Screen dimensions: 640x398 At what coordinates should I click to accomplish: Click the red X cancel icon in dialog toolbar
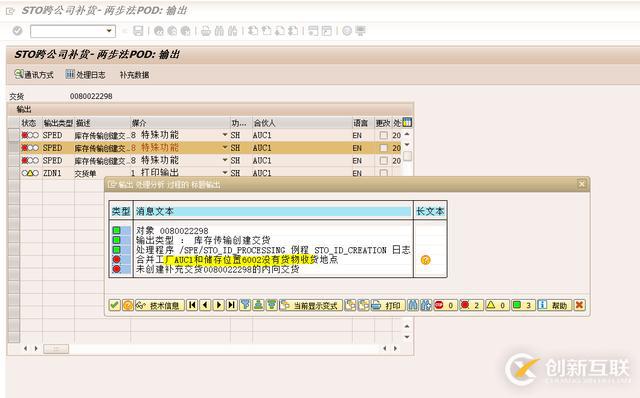point(579,305)
